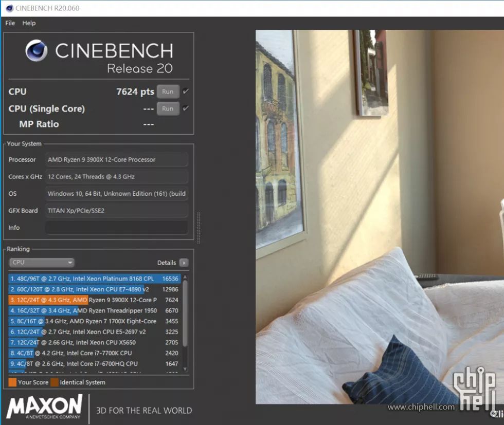504x425 pixels.
Task: Click the Processor field AMD Ryzen 9 3900X
Action: 117,160
